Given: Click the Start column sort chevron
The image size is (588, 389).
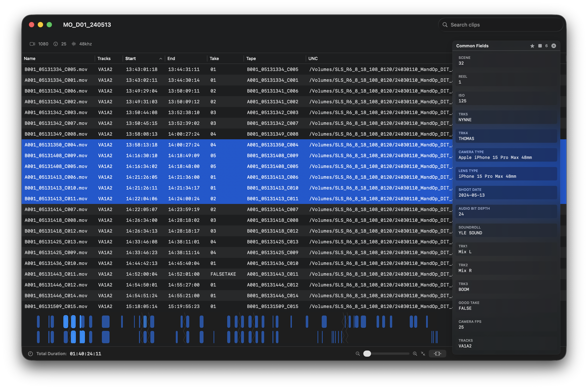Looking at the screenshot, I should 161,58.
